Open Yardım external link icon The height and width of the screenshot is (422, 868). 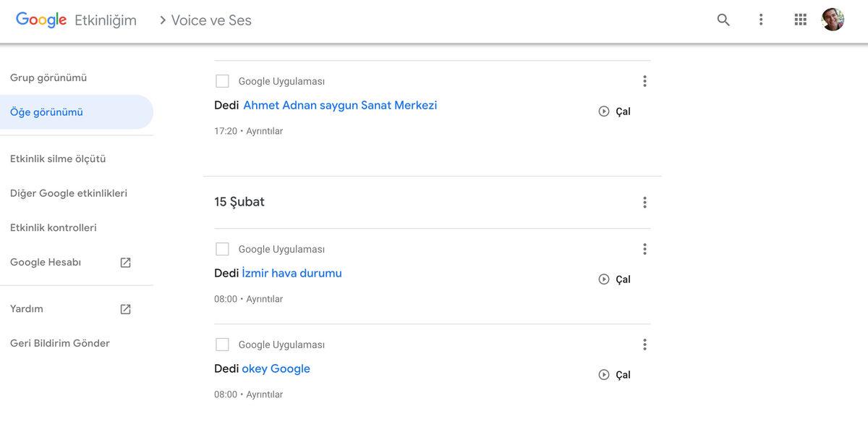point(125,308)
